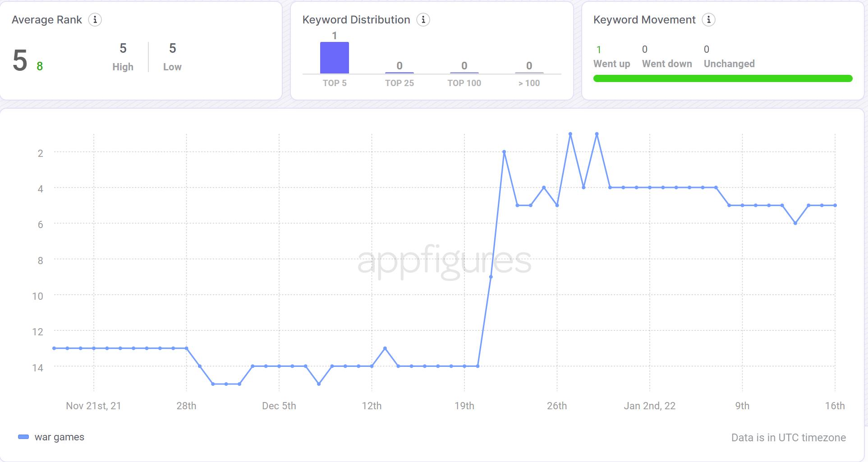868x462 pixels.
Task: Select the 'Keyword Movement' card title
Action: pyautogui.click(x=644, y=20)
